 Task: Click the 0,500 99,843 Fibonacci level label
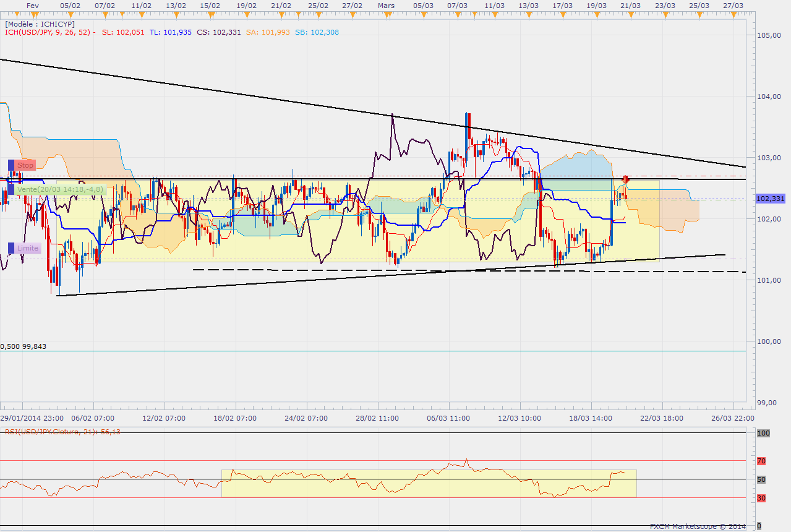pos(24,346)
